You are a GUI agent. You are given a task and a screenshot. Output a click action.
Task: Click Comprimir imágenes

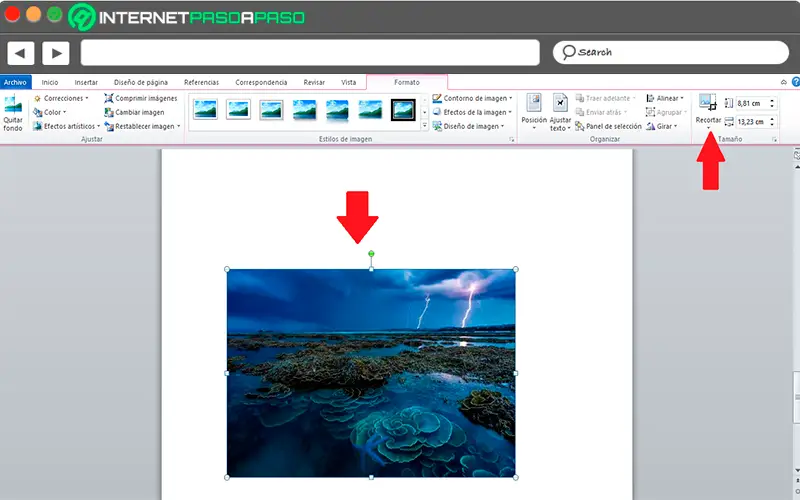pyautogui.click(x=141, y=98)
